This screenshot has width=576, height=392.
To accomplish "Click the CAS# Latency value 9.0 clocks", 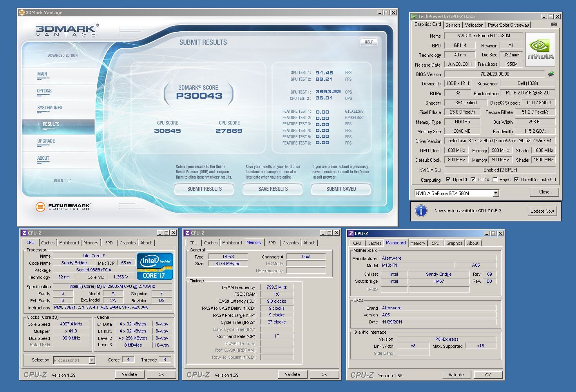I will 277,301.
